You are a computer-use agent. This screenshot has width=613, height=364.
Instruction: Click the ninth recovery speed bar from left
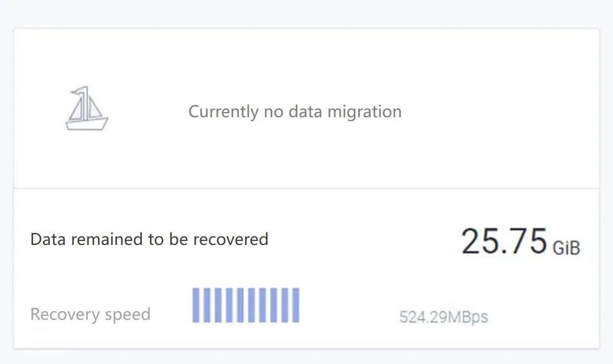(x=284, y=305)
